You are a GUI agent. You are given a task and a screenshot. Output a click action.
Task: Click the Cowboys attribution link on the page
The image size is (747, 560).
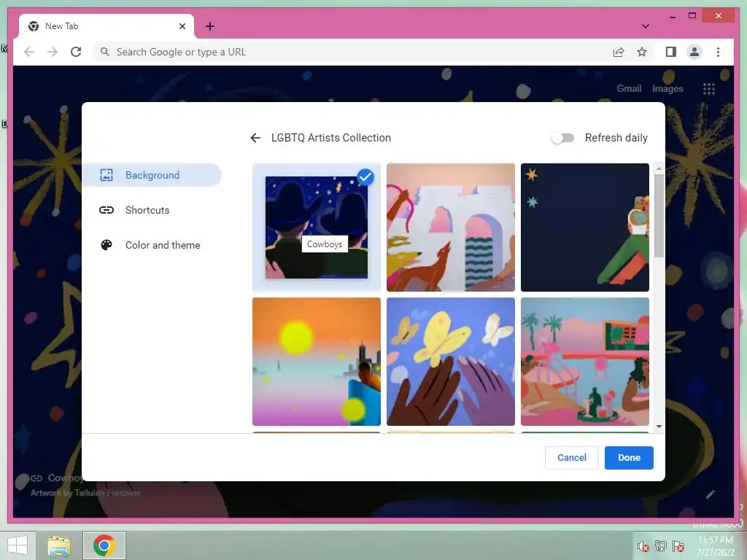click(x=57, y=478)
